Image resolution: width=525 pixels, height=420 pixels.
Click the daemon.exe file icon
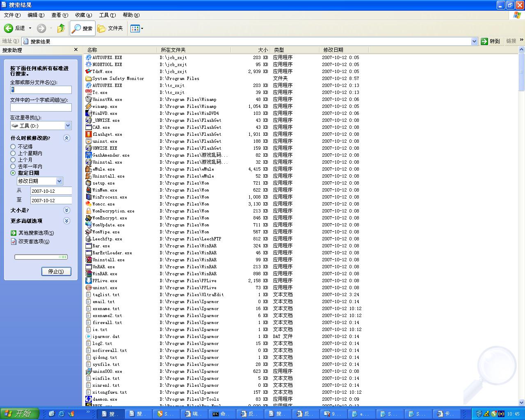tap(89, 399)
